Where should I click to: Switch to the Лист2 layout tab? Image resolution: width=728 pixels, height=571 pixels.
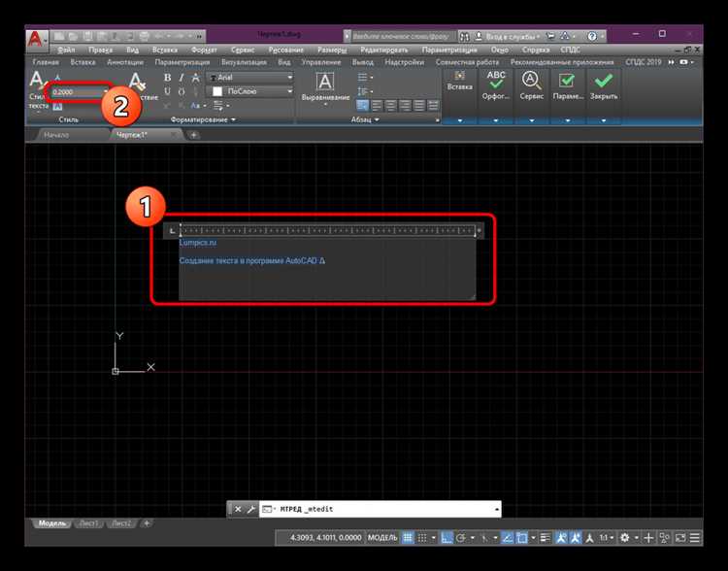[x=121, y=523]
